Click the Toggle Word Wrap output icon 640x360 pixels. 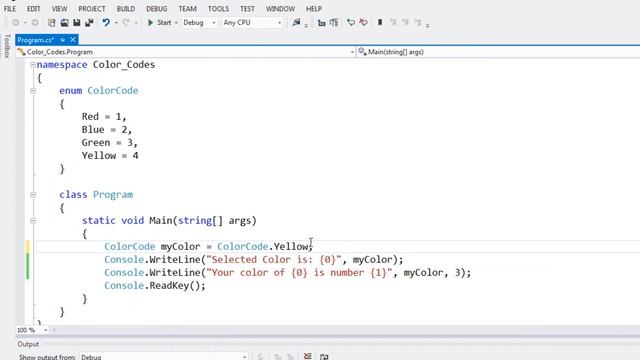pos(324,357)
